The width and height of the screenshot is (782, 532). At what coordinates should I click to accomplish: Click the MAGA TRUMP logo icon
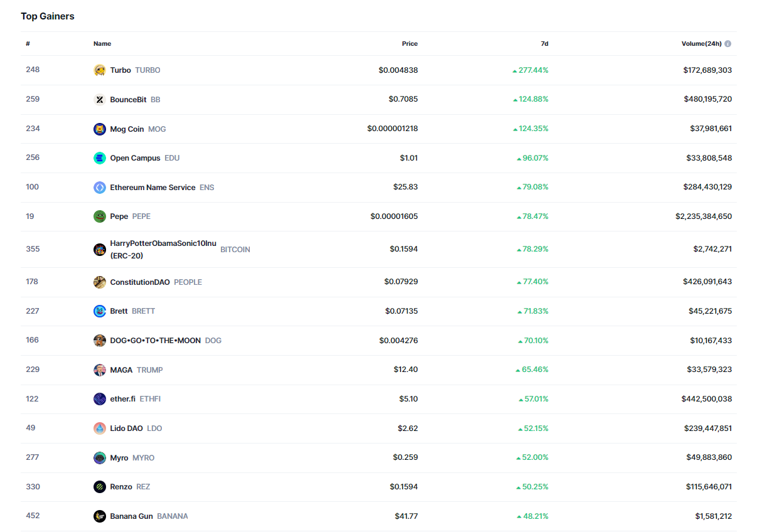(x=99, y=370)
